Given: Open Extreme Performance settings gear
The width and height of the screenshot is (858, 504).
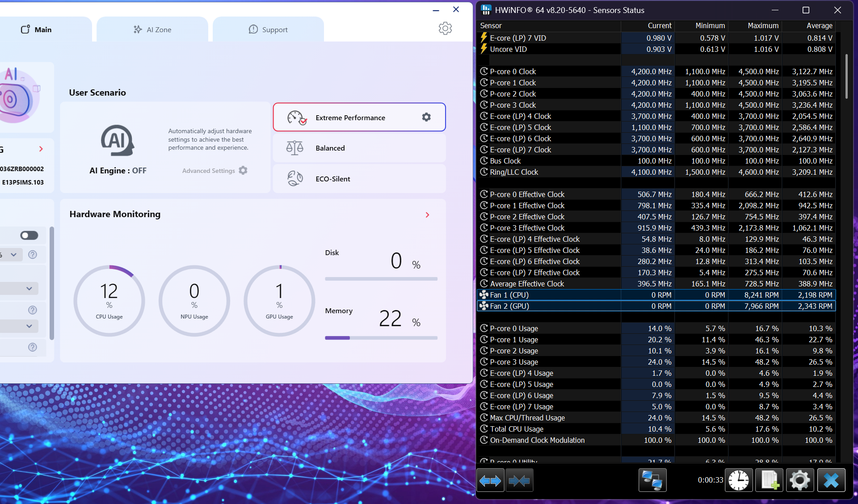Looking at the screenshot, I should [426, 117].
